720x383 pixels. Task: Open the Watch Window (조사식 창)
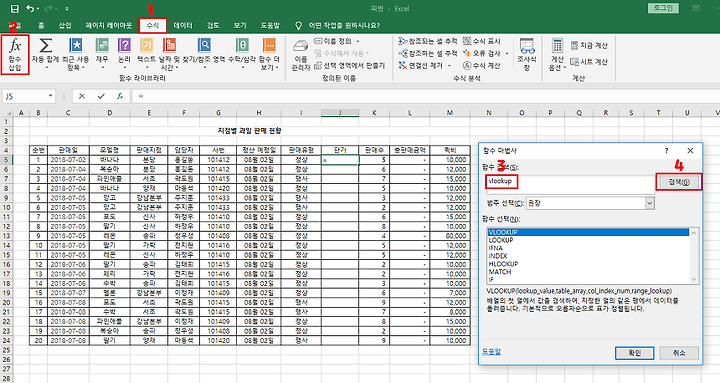[527, 55]
